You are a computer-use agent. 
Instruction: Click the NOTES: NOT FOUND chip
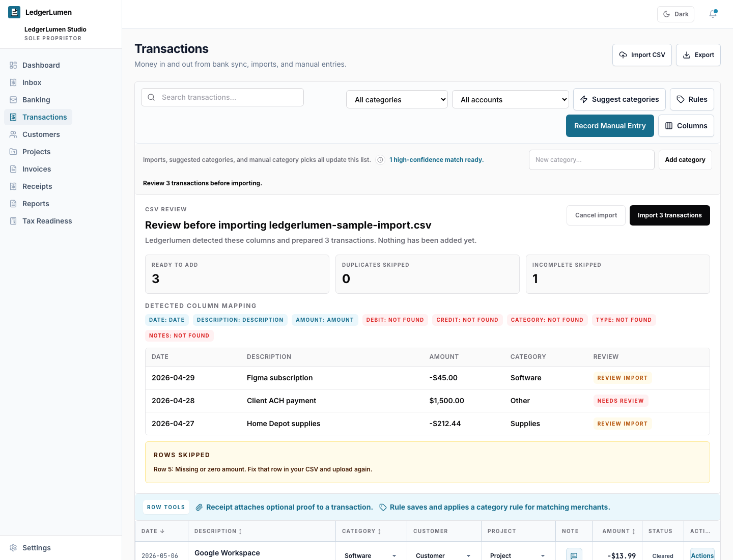coord(179,335)
